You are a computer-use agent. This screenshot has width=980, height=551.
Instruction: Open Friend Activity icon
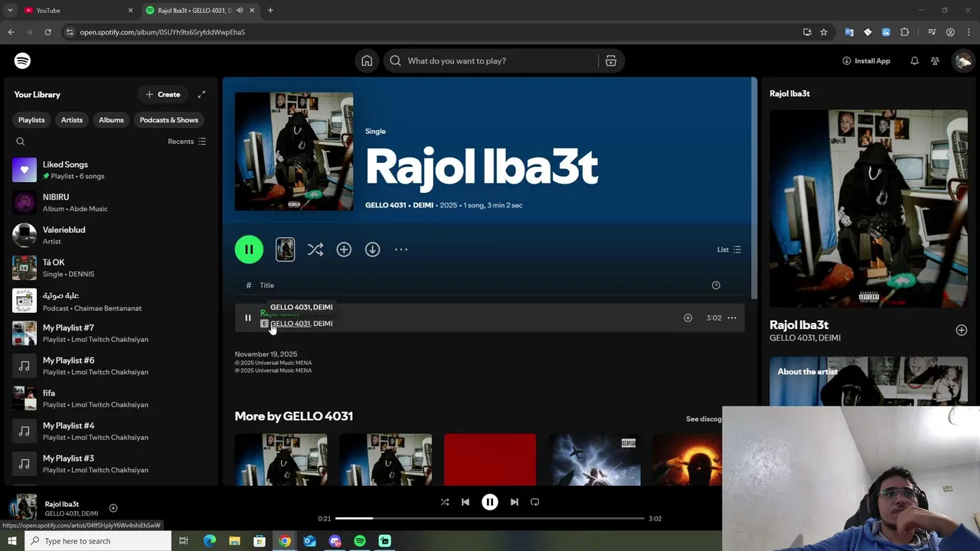point(935,60)
